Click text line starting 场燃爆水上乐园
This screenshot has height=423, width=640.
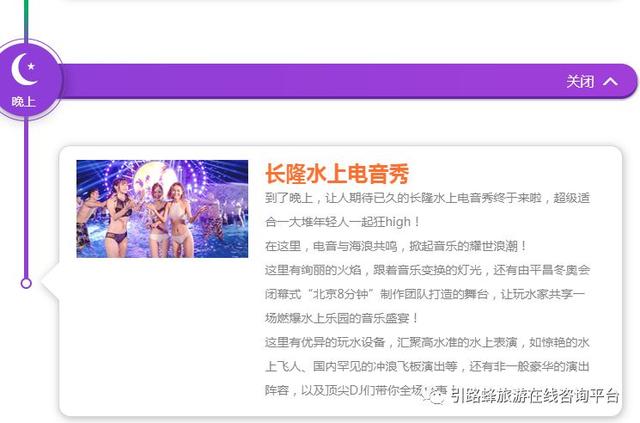point(341,318)
